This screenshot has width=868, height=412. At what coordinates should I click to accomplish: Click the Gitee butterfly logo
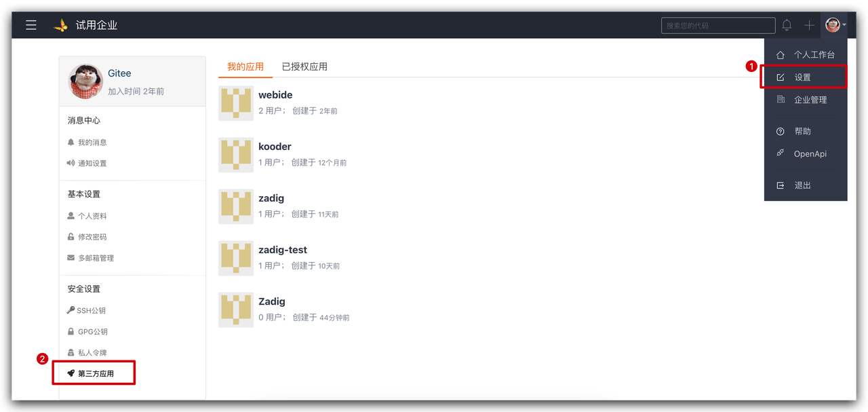(61, 25)
